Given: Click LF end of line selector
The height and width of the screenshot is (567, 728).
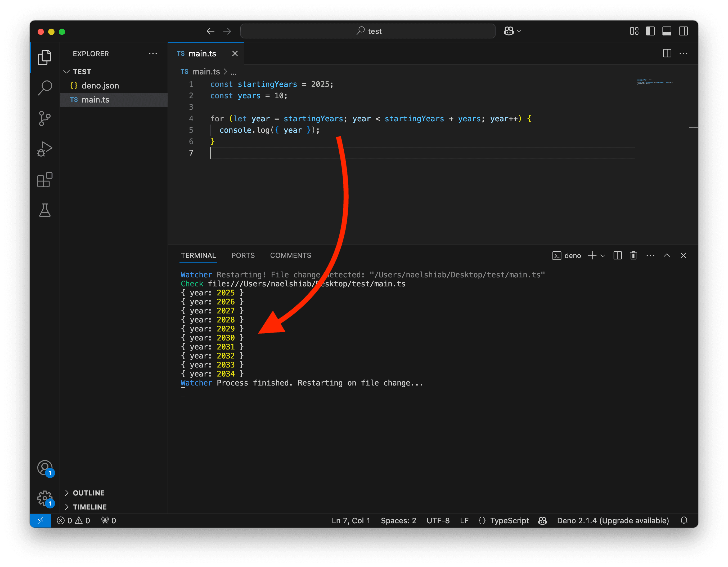Looking at the screenshot, I should [464, 520].
